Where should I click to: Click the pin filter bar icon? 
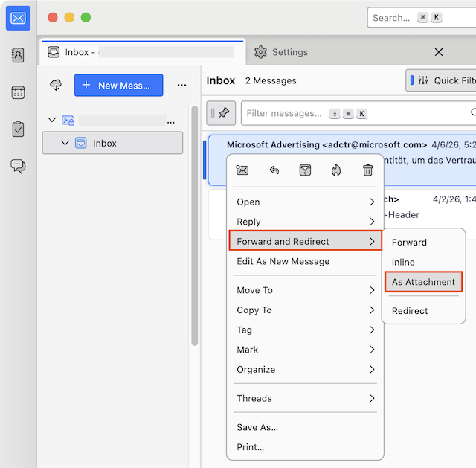[221, 113]
